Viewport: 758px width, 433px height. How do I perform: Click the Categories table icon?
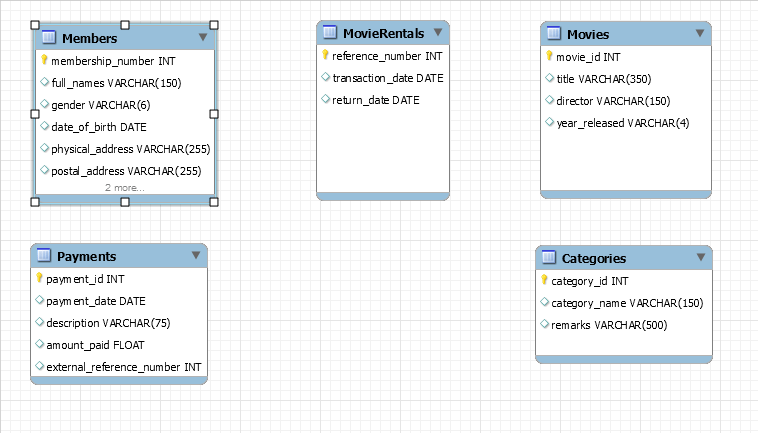[549, 258]
